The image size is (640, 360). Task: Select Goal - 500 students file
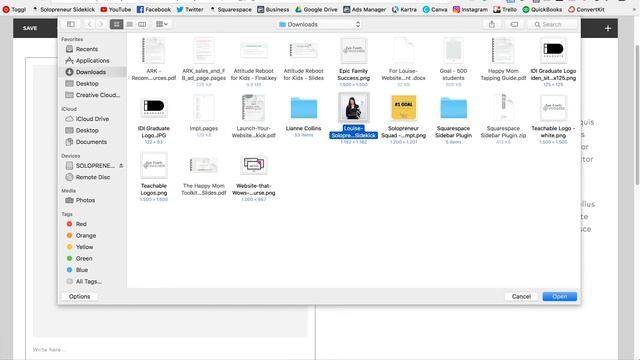(453, 61)
